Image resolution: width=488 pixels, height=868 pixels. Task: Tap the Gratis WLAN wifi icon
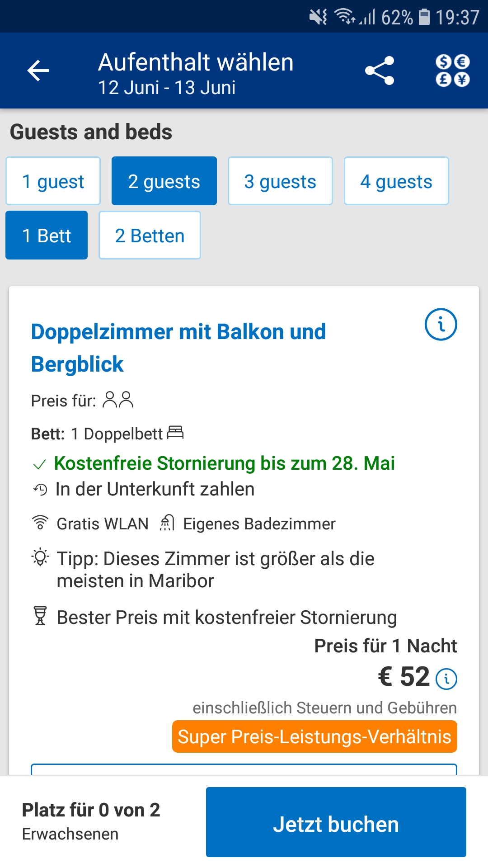40,523
